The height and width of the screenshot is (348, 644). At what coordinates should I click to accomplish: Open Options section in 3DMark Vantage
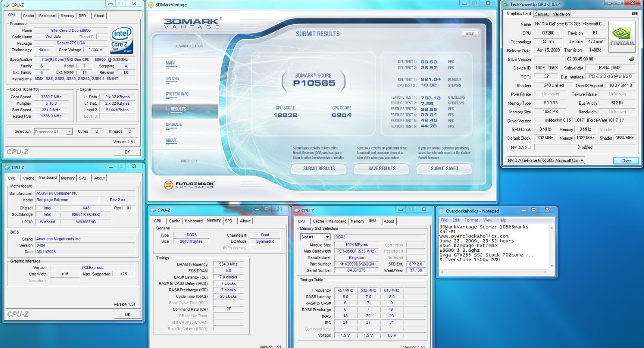tap(172, 79)
